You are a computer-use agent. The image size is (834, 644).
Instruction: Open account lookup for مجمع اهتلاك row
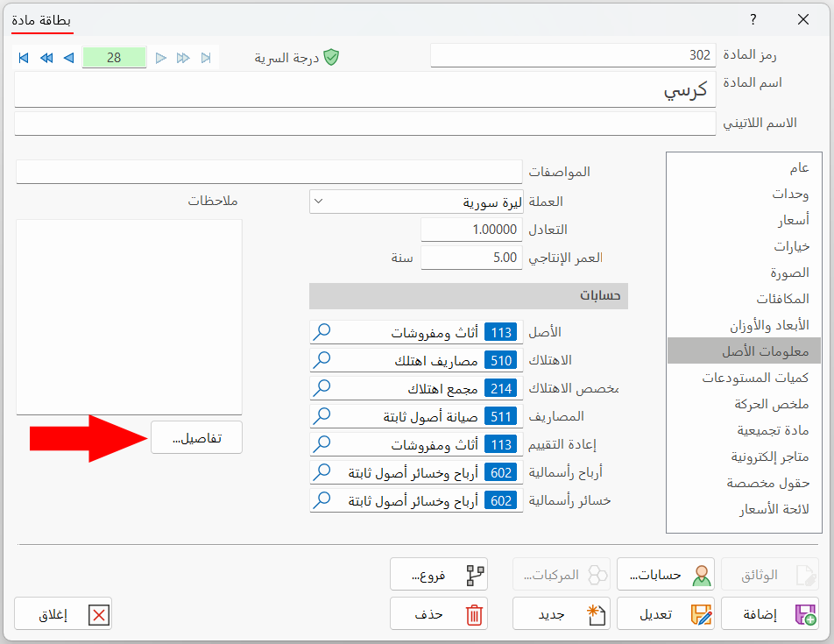point(322,388)
